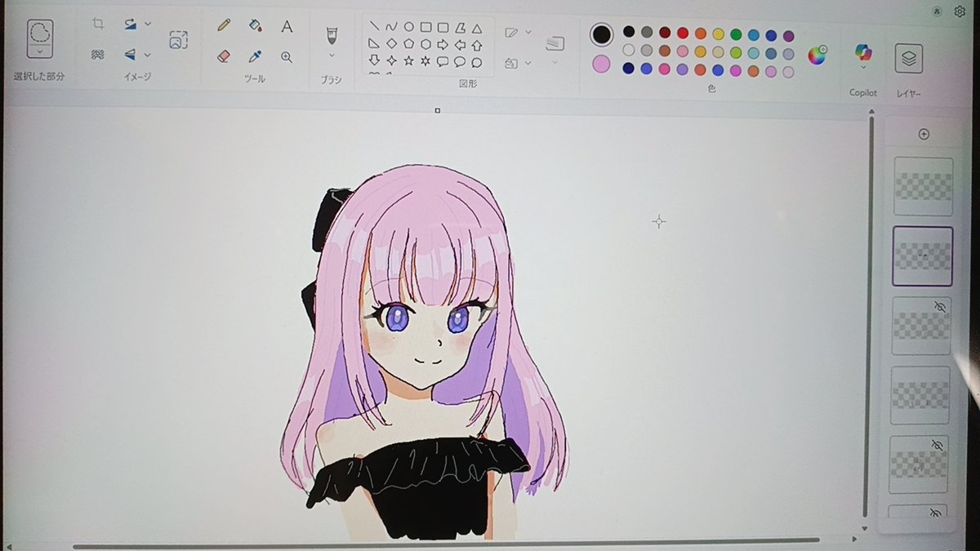Select the Pencil tool

[223, 27]
